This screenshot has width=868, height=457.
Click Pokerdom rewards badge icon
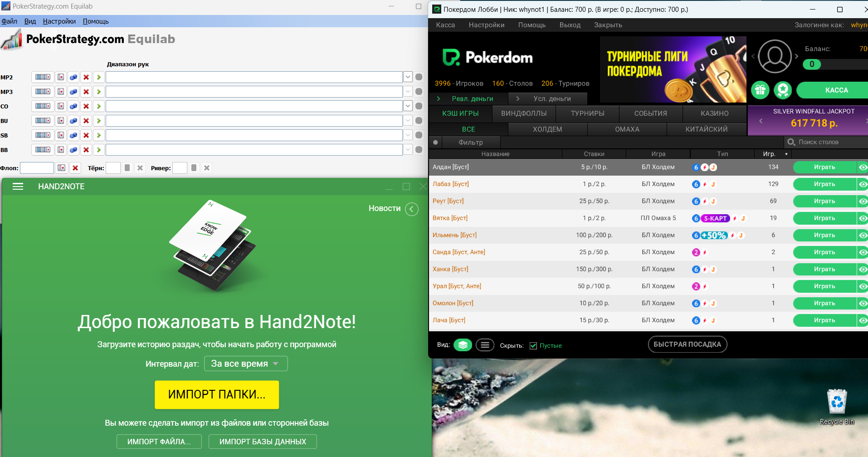[783, 90]
